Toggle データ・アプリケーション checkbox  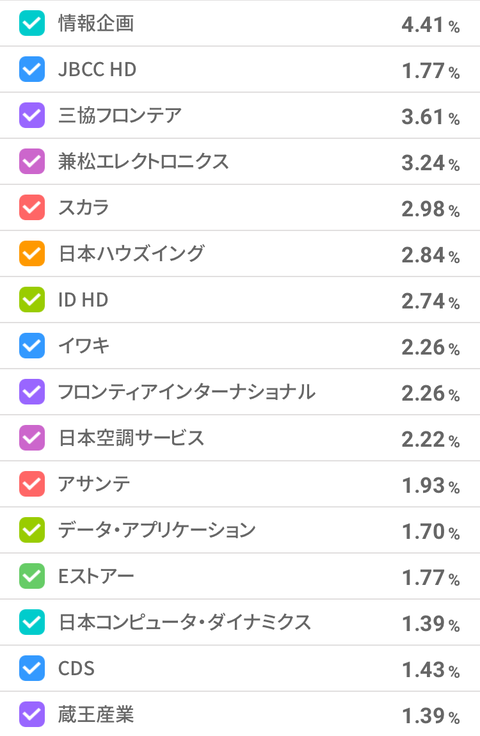click(x=32, y=530)
